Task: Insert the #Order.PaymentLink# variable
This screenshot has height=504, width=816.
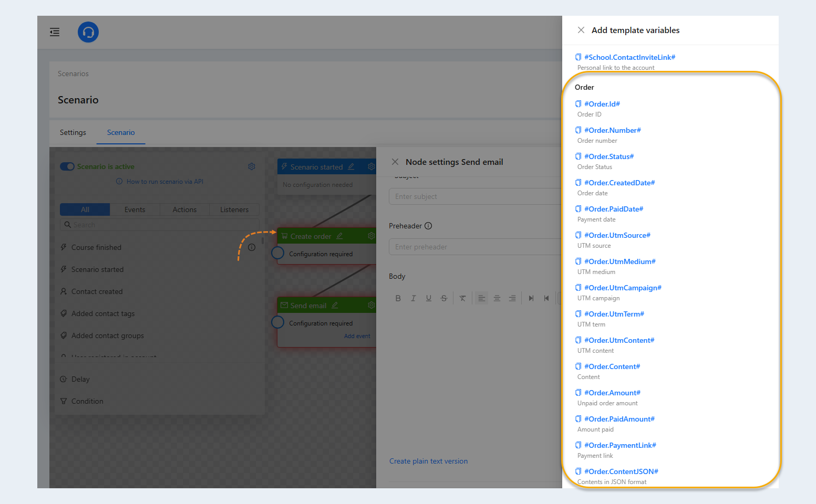Action: (620, 445)
